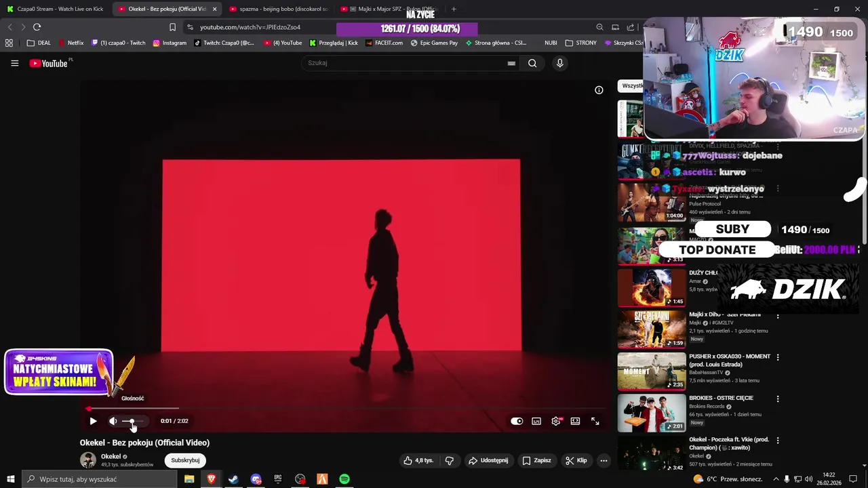Screen dimensions: 868x488
Task: Open Majki x Diho video thumbnail
Action: coord(652,329)
